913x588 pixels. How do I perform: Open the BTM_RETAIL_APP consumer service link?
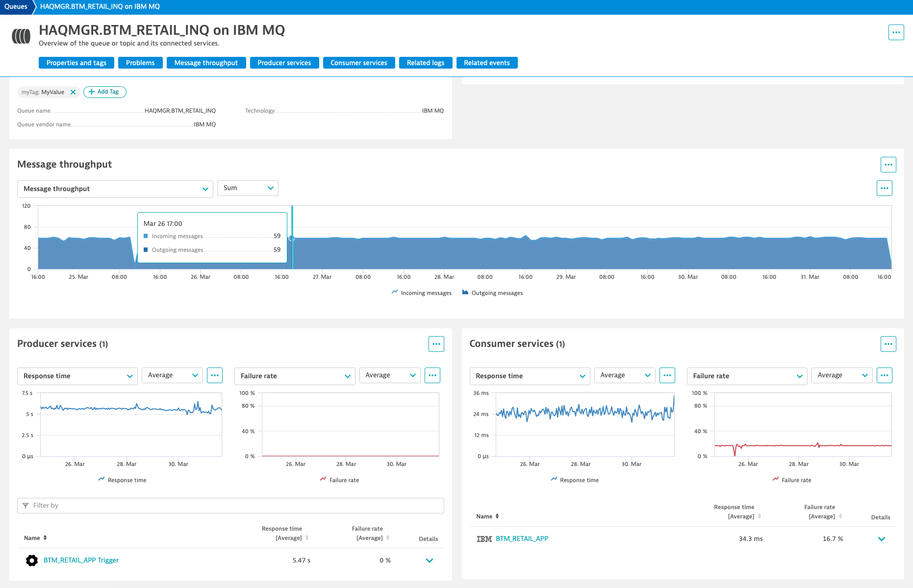tap(522, 539)
